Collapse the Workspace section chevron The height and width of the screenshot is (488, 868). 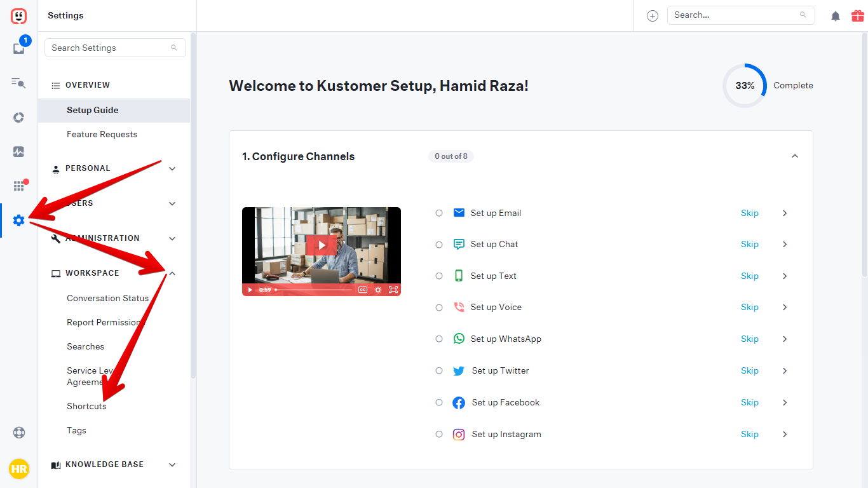click(172, 273)
